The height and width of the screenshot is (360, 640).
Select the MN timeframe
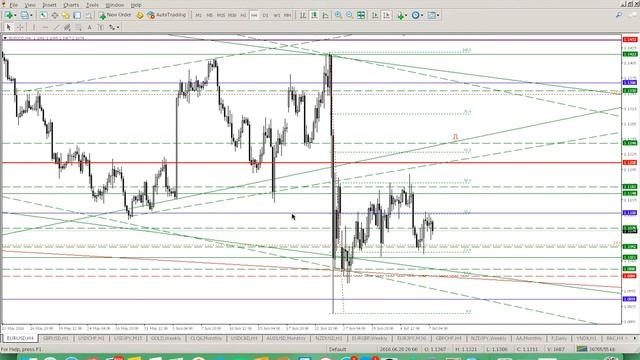click(287, 16)
